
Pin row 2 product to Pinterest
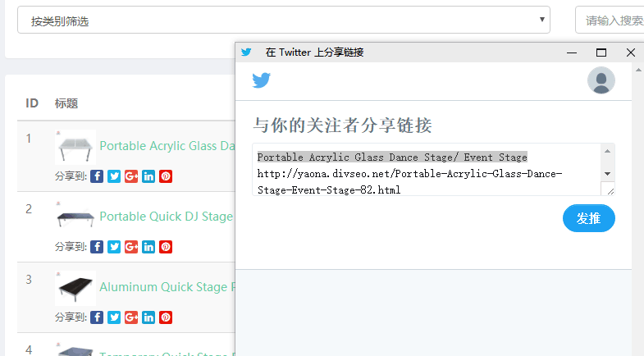pos(166,247)
